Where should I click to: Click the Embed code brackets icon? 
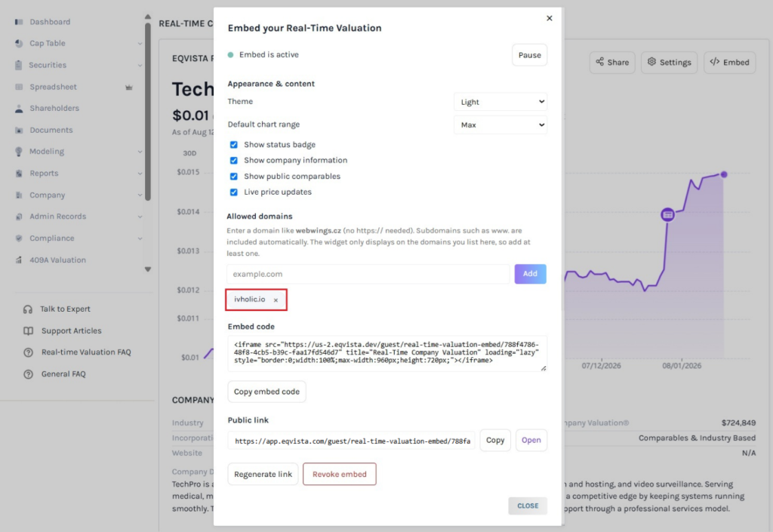coord(714,62)
